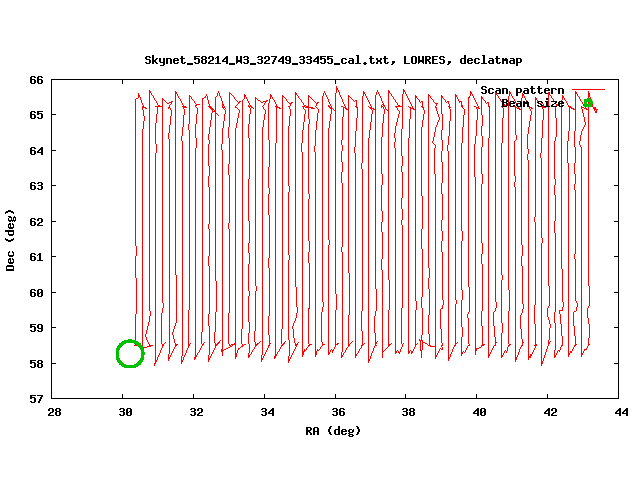Click the y-axis tick label 58
Viewport: 640px width, 480px height.
click(x=36, y=364)
